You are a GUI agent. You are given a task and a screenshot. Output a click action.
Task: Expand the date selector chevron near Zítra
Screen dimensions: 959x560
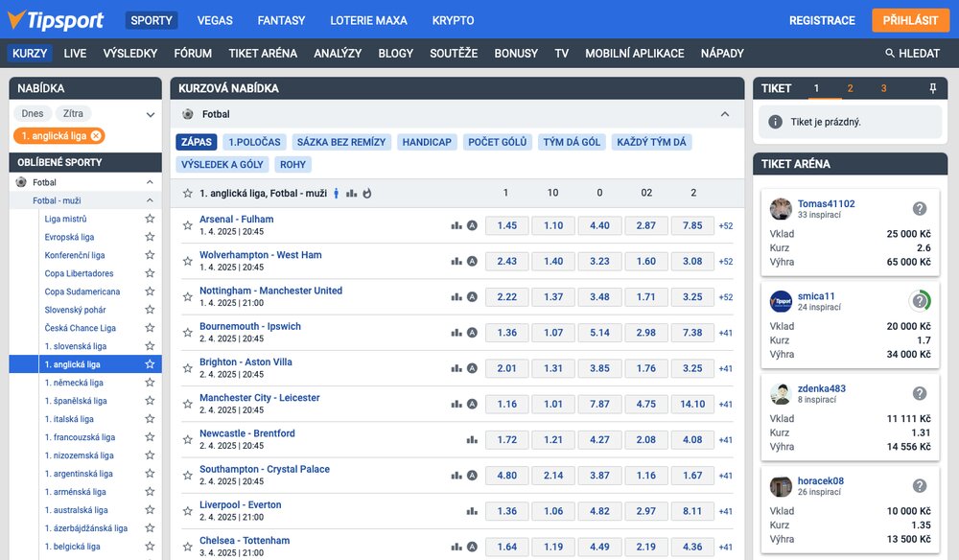click(150, 113)
